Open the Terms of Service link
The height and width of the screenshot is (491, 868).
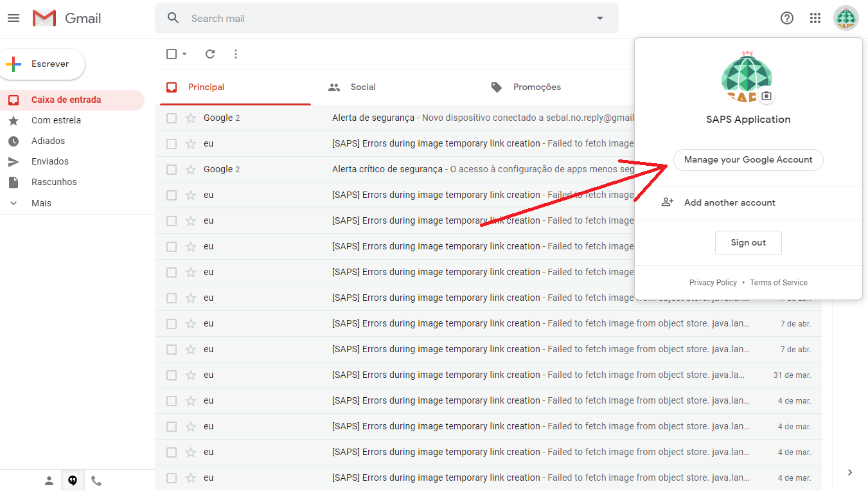[x=778, y=282]
